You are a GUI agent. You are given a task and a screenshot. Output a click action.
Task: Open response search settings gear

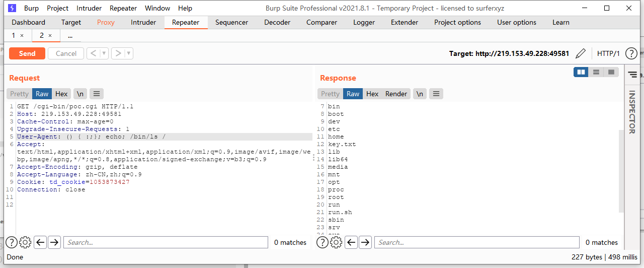coord(336,242)
